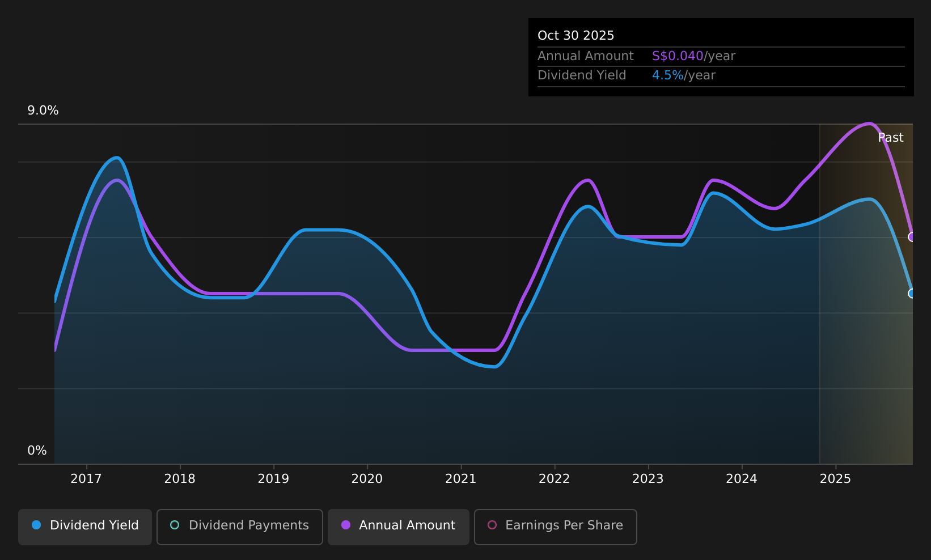Toggle the Dividend Yield legend series
Screen dimensions: 931x560
point(85,527)
